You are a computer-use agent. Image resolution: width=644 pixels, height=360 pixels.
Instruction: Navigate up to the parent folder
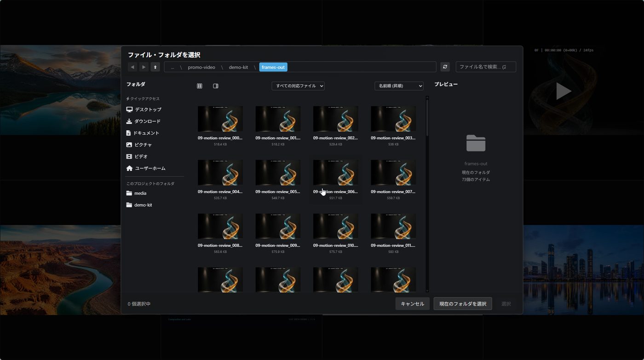(155, 67)
